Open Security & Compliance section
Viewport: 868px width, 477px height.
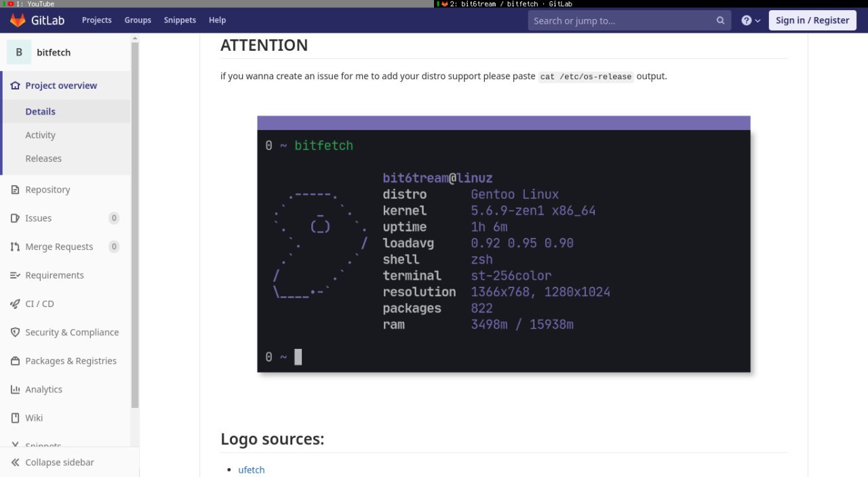pyautogui.click(x=72, y=332)
